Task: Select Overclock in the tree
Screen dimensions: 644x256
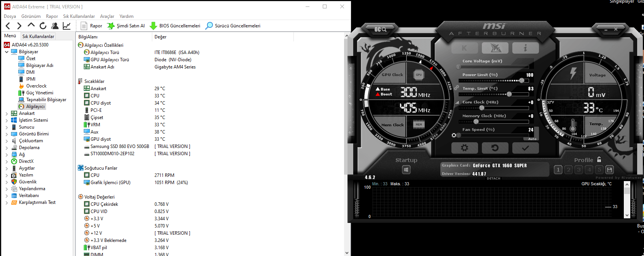Action: pyautogui.click(x=36, y=86)
